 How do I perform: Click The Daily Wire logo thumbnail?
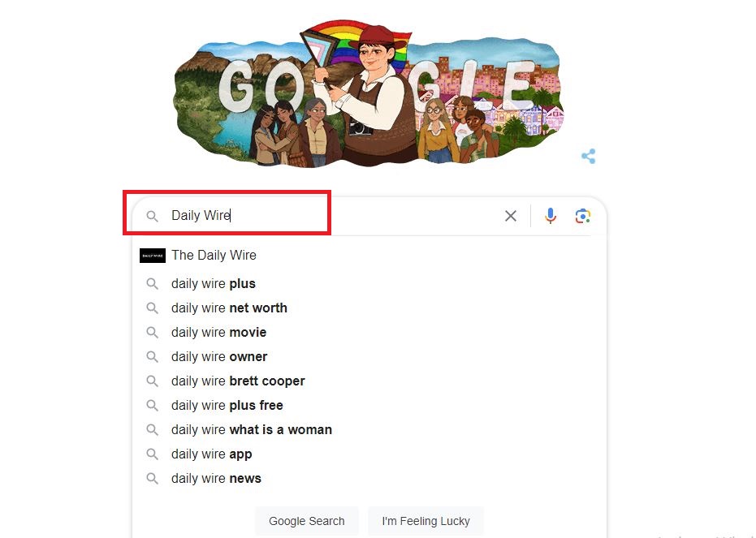pyautogui.click(x=153, y=256)
